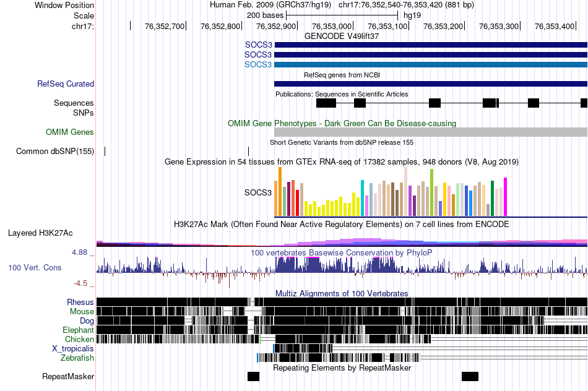Click the 76,352,900 ruler coordinate
This screenshot has width=588, height=391.
pos(276,26)
